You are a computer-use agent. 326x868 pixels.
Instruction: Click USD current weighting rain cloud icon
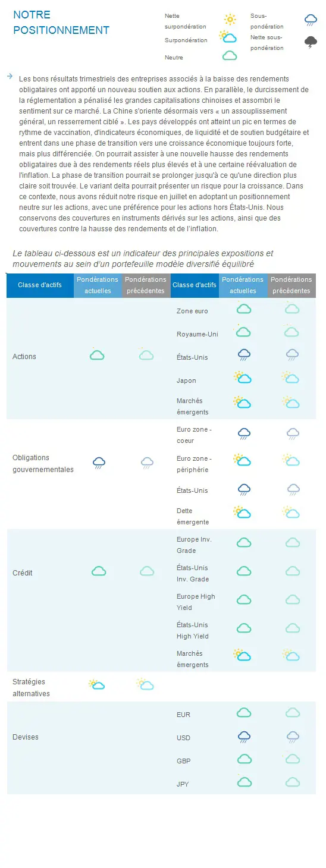[244, 737]
